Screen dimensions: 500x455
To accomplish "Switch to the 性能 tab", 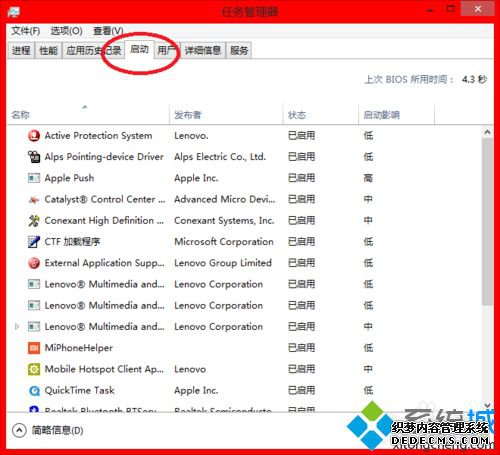I will point(48,51).
